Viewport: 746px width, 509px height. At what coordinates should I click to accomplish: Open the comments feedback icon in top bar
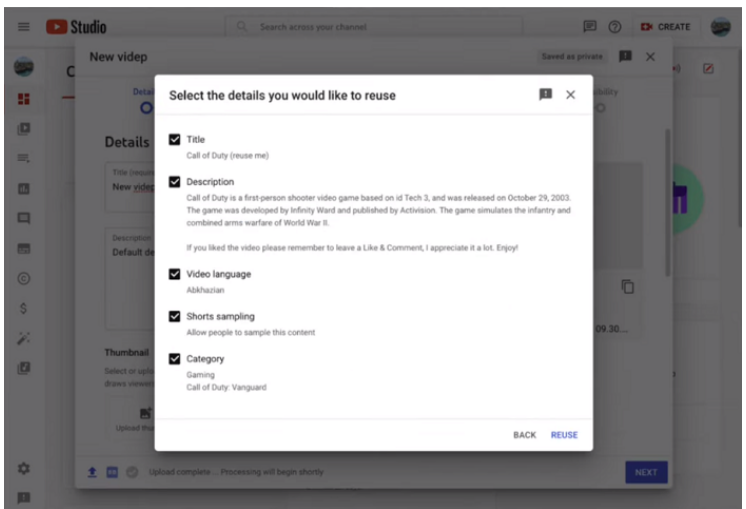[589, 27]
